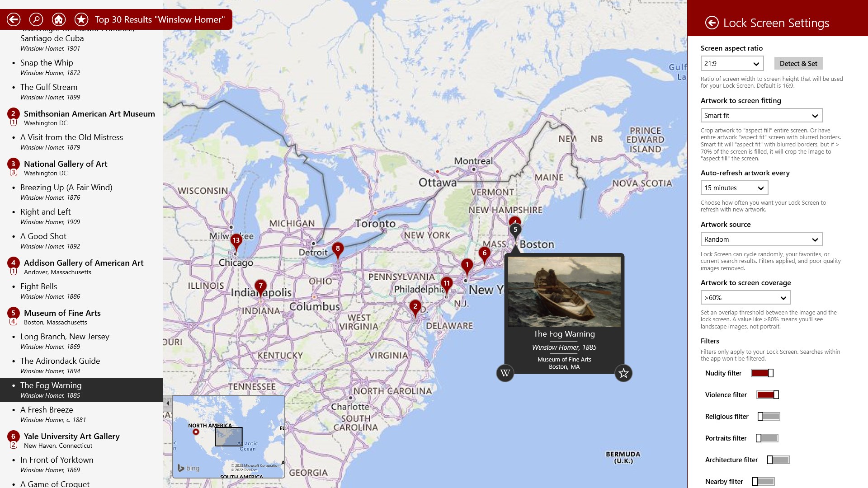Screen dimensions: 868x488
Task: Enable the Religious filter switch
Action: coord(769,416)
